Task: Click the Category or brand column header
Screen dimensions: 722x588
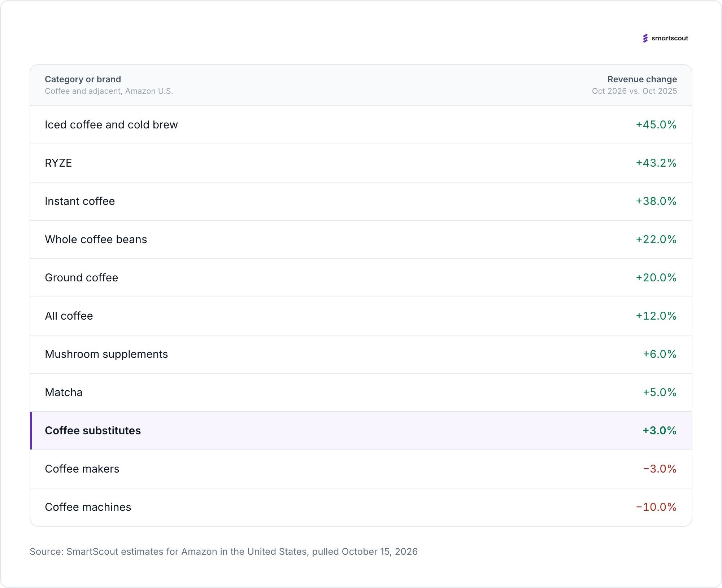Action: click(83, 79)
